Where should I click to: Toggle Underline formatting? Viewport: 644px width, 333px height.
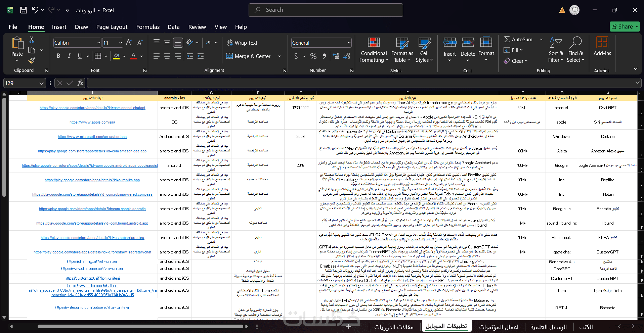point(80,56)
